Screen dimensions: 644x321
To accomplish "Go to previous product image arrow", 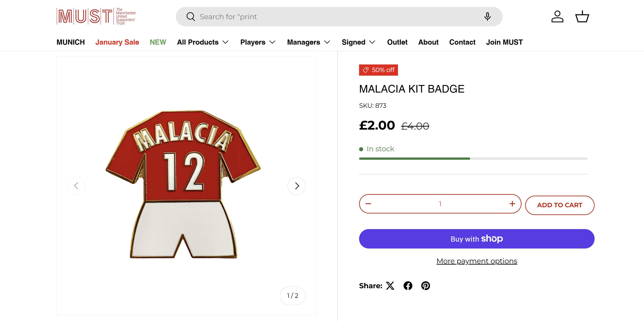I will click(x=76, y=186).
